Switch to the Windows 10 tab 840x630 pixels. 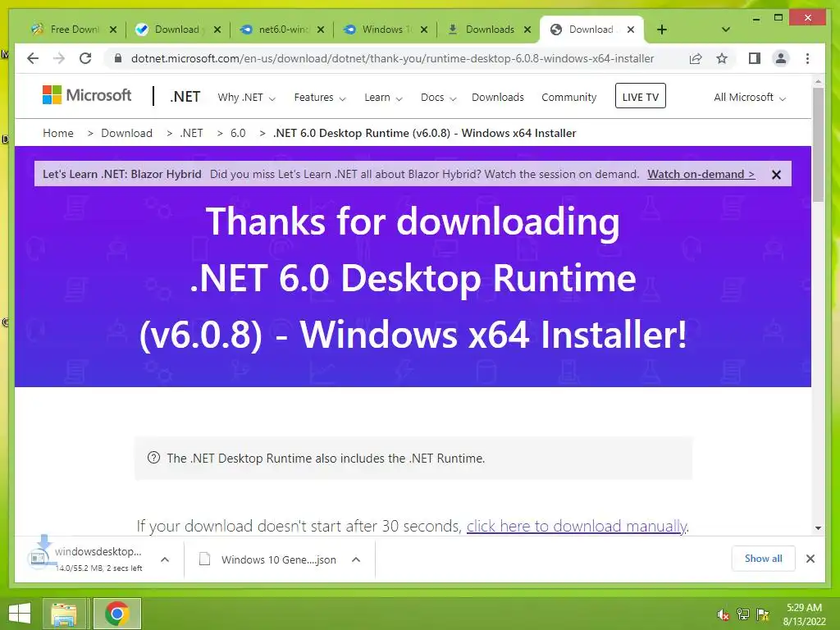pos(384,30)
